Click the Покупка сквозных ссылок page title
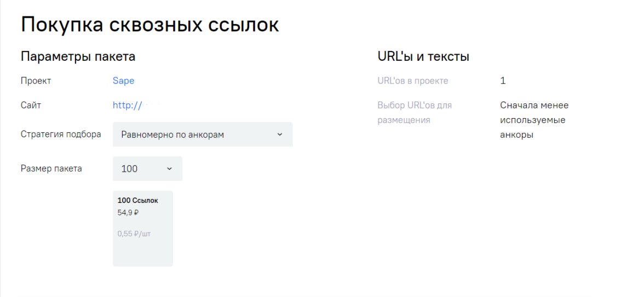 pyautogui.click(x=150, y=25)
